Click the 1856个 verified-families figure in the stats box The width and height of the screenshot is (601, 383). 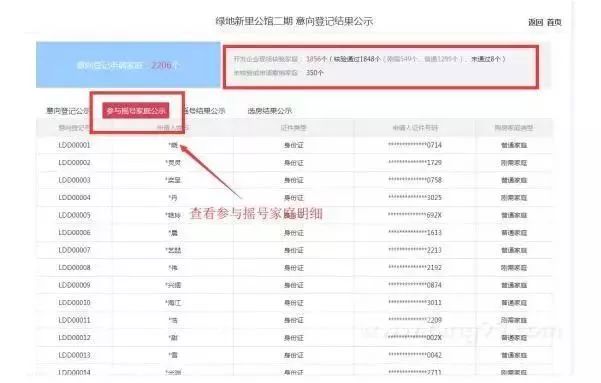[317, 59]
